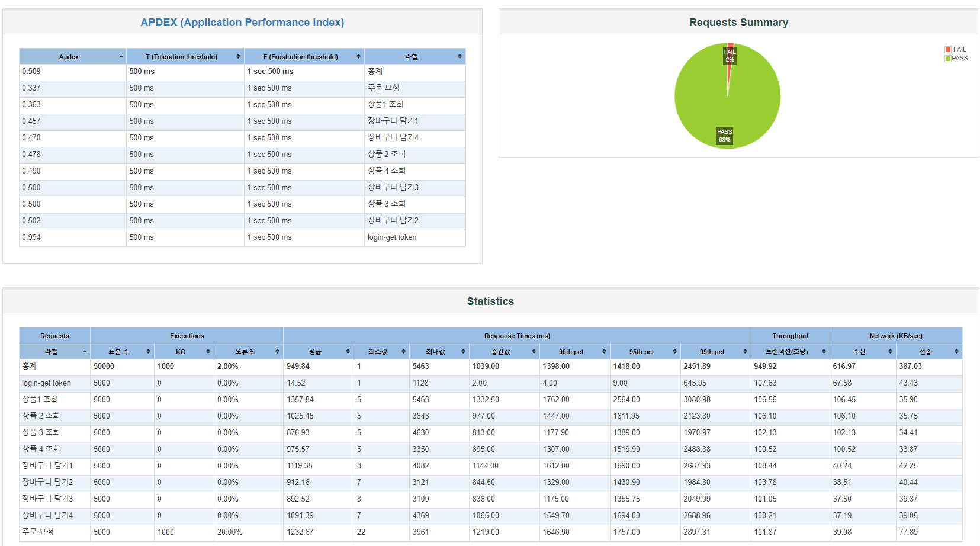Viewport: 980px width, 546px height.
Task: Sort by T (Toleration threshold) column
Action: click(x=185, y=57)
